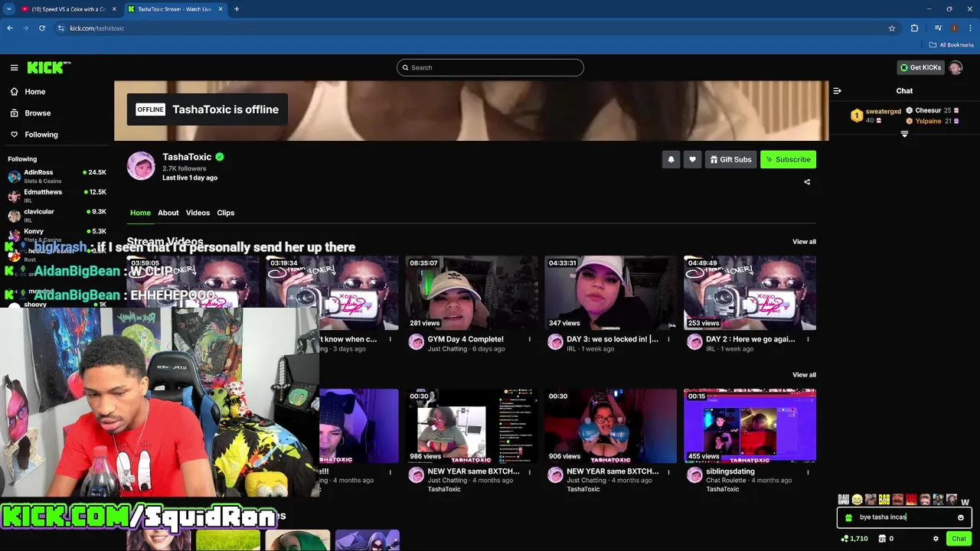Viewport: 980px width, 551px height.
Task: Switch to the Clips tab
Action: pos(225,213)
